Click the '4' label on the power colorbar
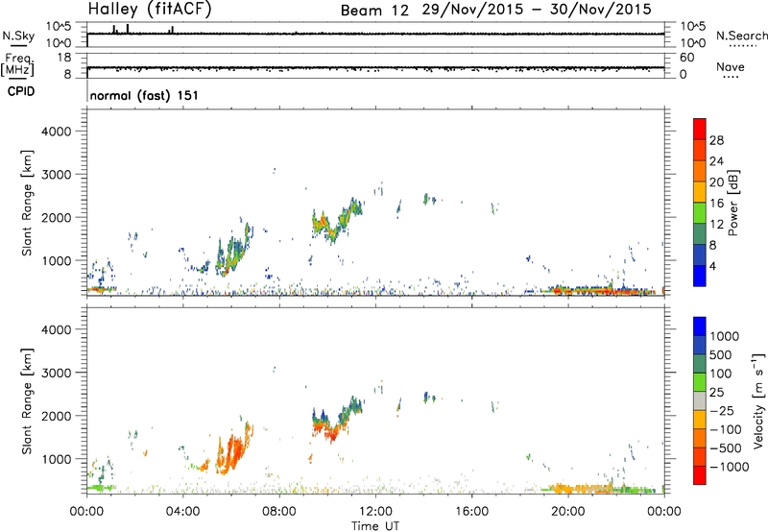Image resolution: width=768 pixels, height=532 pixels. [x=713, y=266]
